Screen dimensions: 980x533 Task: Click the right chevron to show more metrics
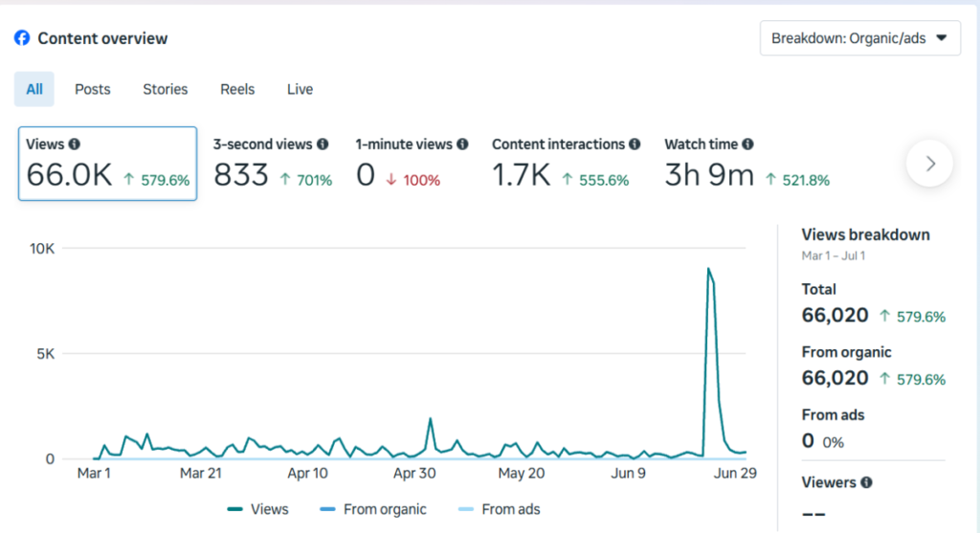pyautogui.click(x=929, y=164)
